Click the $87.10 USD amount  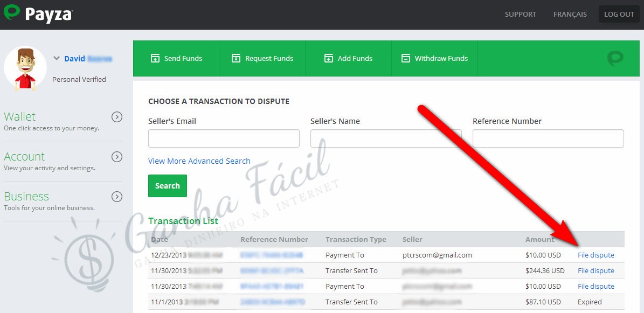(543, 302)
